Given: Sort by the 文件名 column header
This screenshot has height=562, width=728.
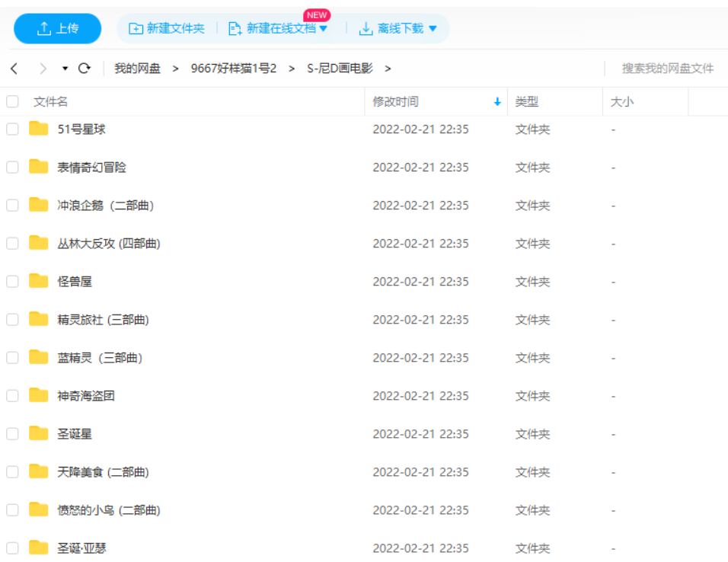Looking at the screenshot, I should [x=50, y=101].
